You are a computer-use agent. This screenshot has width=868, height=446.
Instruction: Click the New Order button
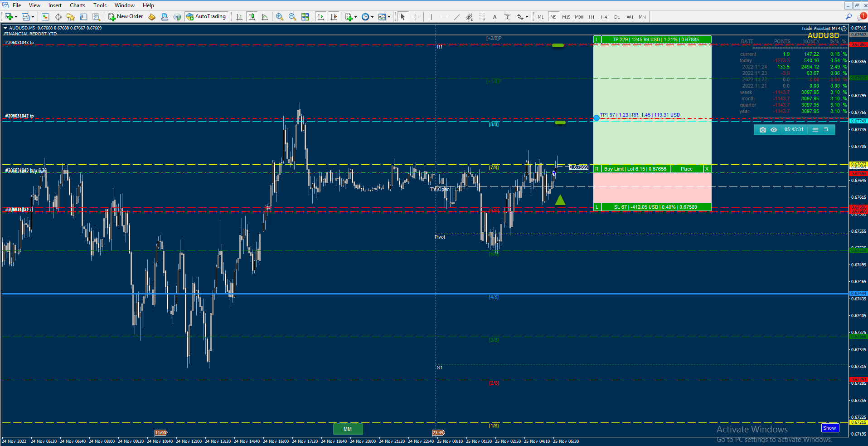coord(126,17)
